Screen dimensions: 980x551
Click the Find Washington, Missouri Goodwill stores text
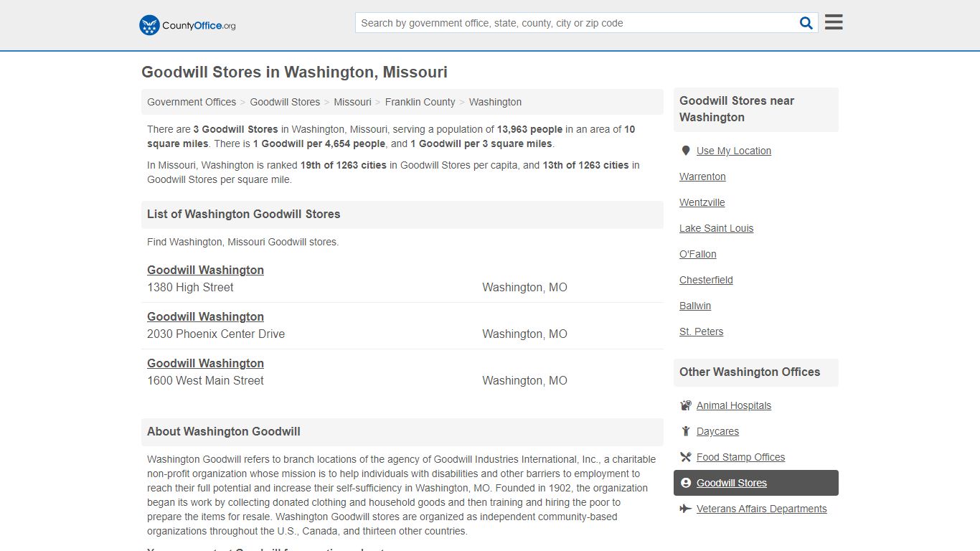(x=242, y=242)
